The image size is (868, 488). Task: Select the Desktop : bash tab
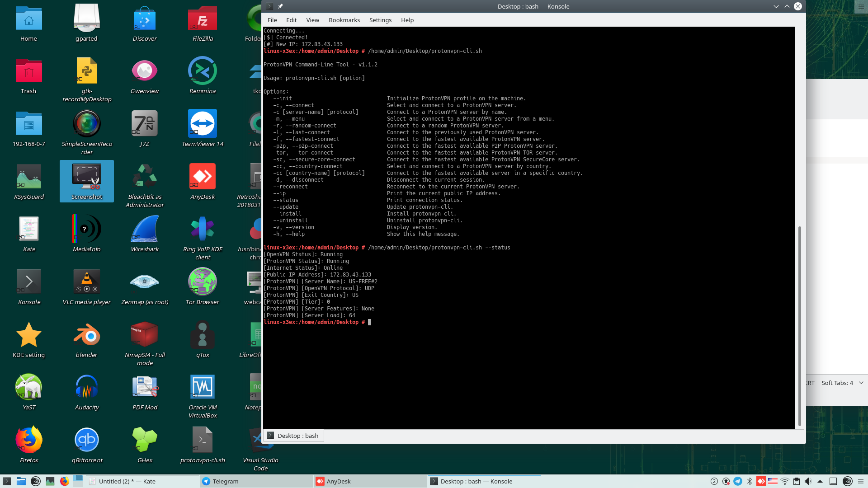tap(294, 436)
